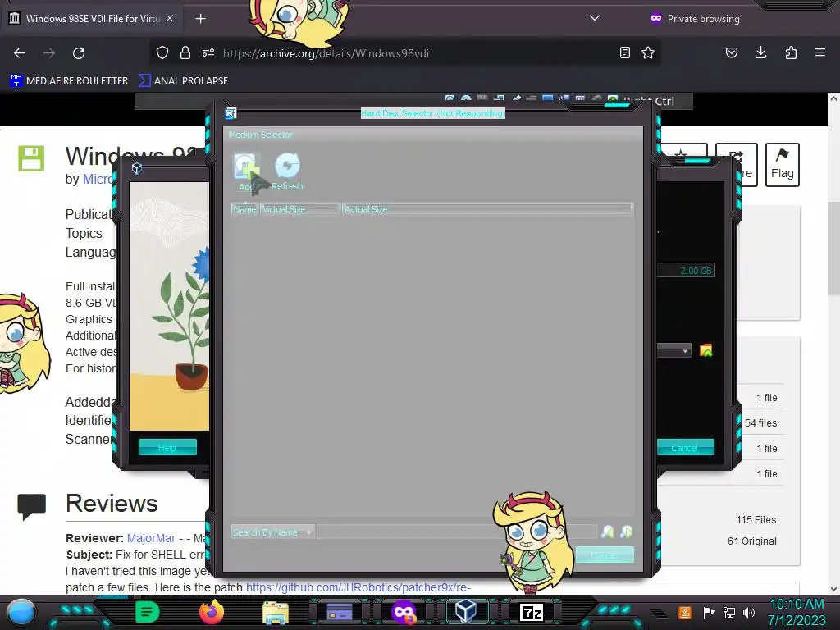Click the 2.00 GB size field
The height and width of the screenshot is (630, 840).
click(x=687, y=271)
